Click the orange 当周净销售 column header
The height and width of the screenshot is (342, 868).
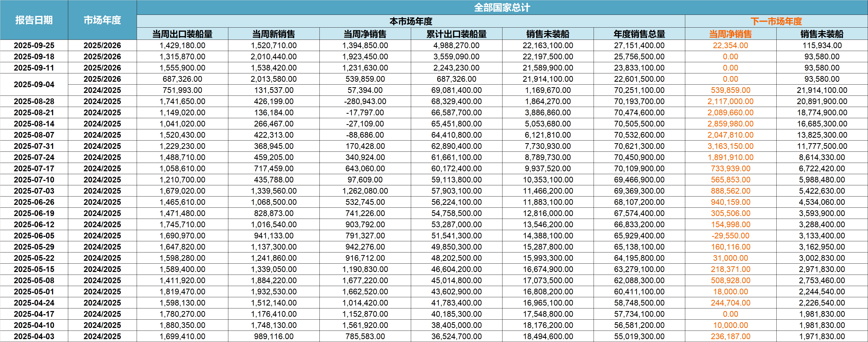point(730,34)
